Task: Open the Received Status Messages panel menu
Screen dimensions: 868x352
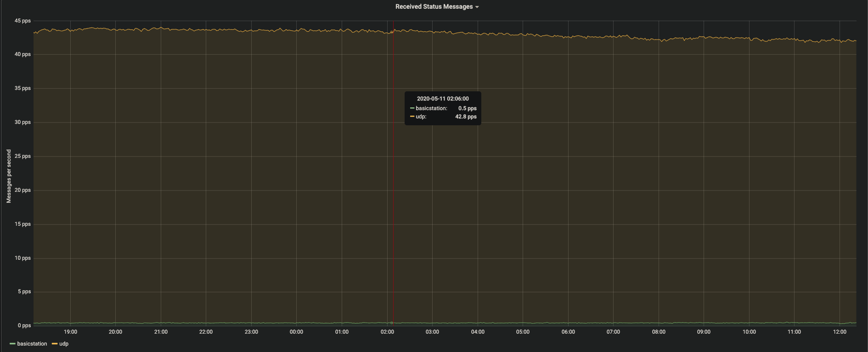Action: [x=437, y=6]
